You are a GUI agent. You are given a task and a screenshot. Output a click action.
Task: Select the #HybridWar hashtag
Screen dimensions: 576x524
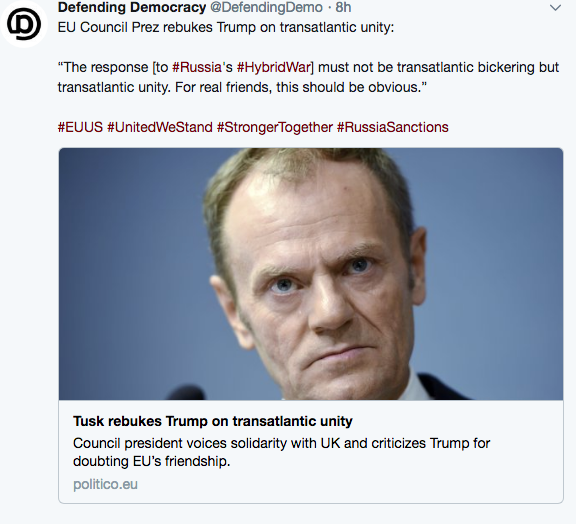274,67
